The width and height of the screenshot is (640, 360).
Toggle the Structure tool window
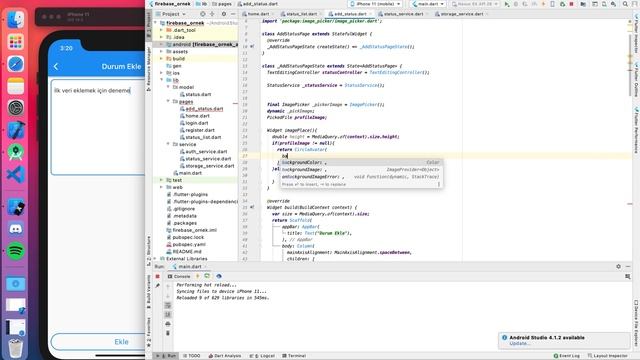pyautogui.click(x=149, y=250)
